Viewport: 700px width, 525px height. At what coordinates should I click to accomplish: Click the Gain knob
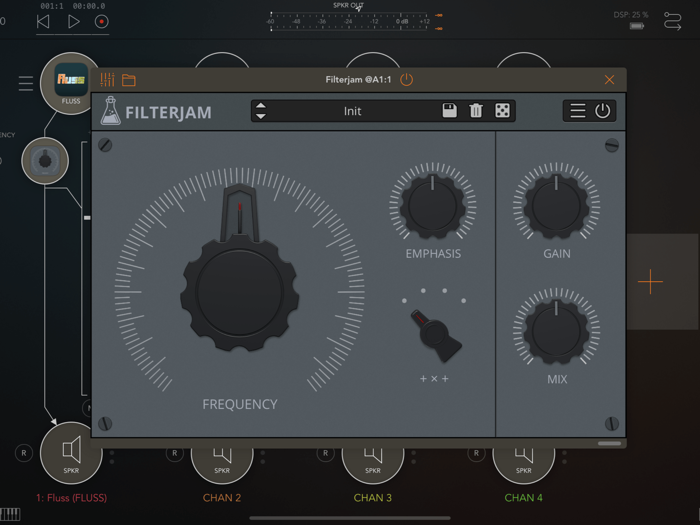[x=556, y=207]
